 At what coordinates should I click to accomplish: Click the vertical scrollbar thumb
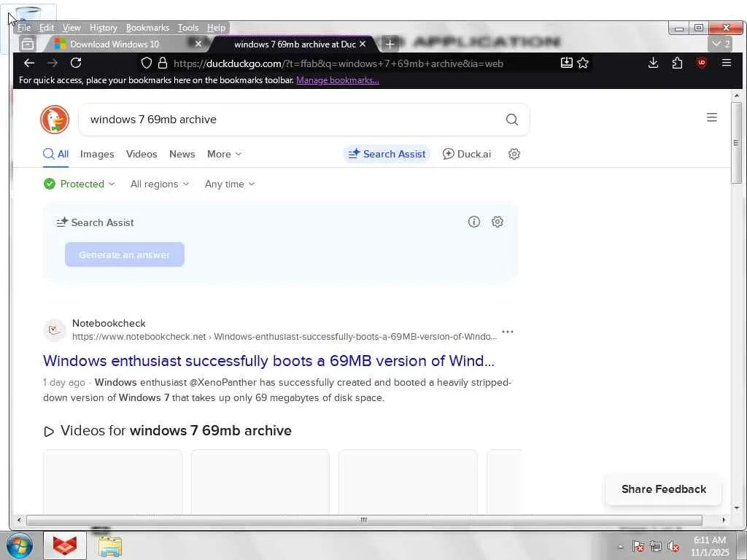(x=737, y=143)
